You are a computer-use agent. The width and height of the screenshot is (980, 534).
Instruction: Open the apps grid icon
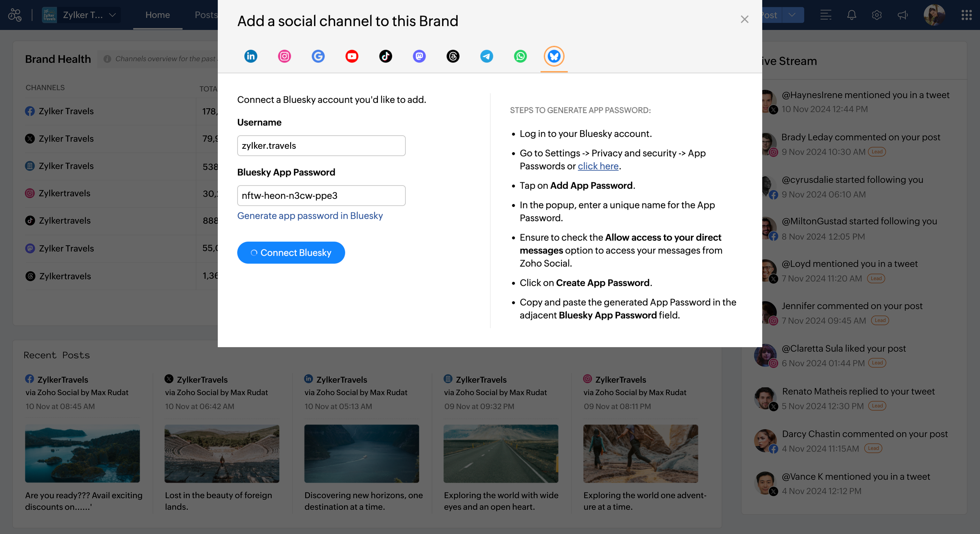(x=966, y=15)
